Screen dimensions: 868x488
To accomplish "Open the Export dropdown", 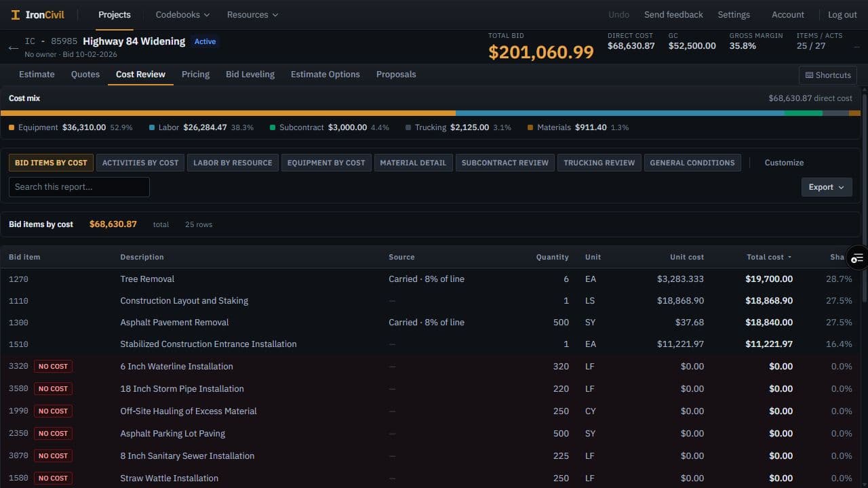I will pyautogui.click(x=827, y=187).
